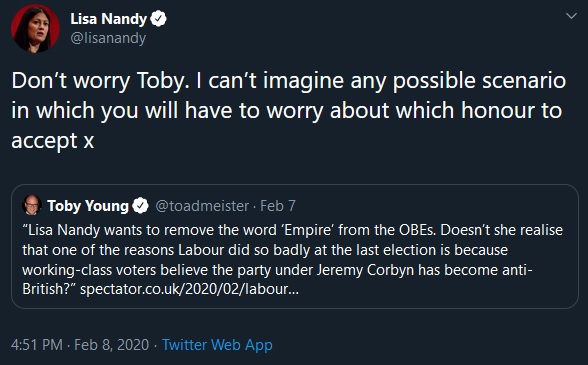The height and width of the screenshot is (365, 588).
Task: Open the quoted tweet's Feb 7 date
Action: [x=278, y=206]
